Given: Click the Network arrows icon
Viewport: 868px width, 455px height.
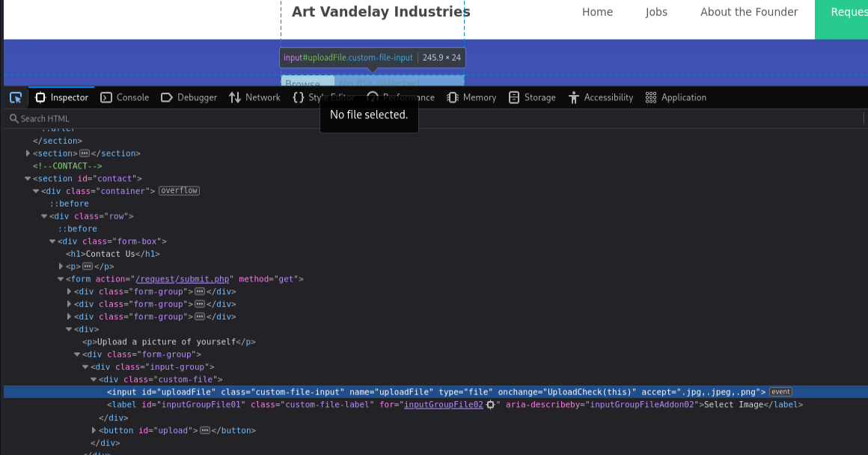Looking at the screenshot, I should 235,98.
